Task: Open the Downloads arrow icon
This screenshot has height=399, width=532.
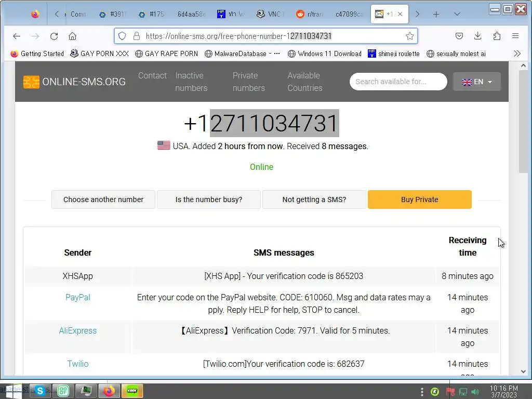Action: (x=478, y=36)
